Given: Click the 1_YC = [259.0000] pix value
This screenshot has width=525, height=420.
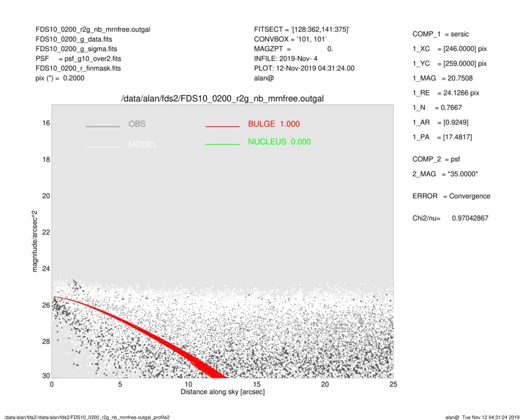Looking at the screenshot, I should 449,63.
